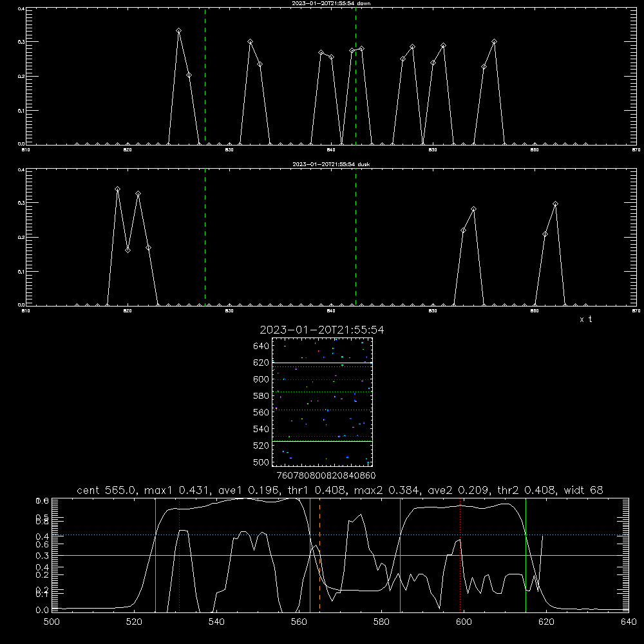Click the last dawn peak diamond near x=856
This screenshot has height=644, width=644.
[x=494, y=42]
